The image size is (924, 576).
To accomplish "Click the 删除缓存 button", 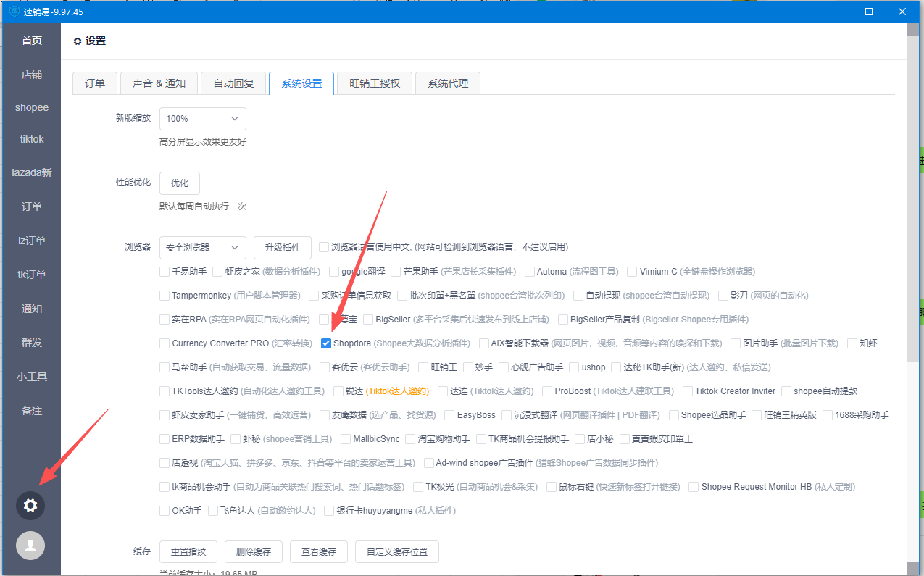I will 253,551.
